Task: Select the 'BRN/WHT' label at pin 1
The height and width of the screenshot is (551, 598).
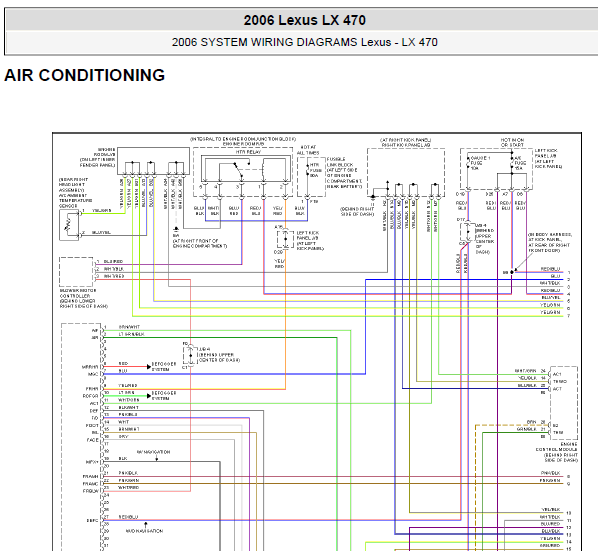Action: (x=129, y=327)
